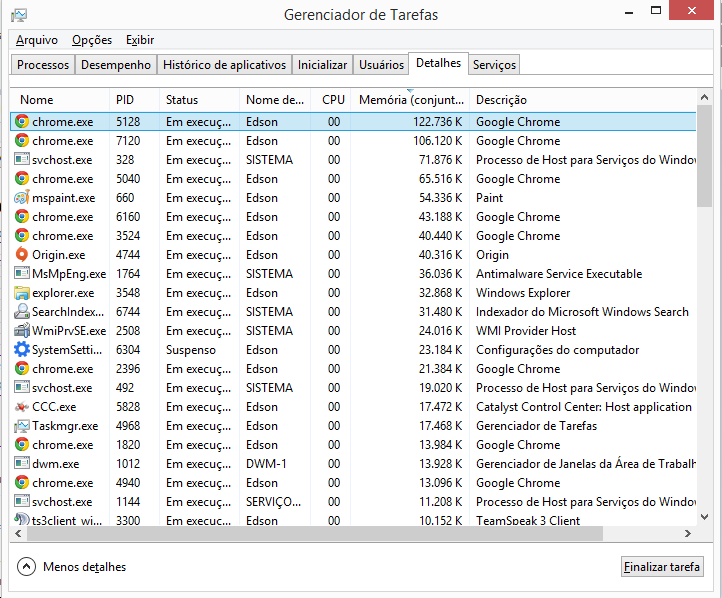The height and width of the screenshot is (598, 722).
Task: Click the vertical scroll down arrow
Action: tap(704, 517)
